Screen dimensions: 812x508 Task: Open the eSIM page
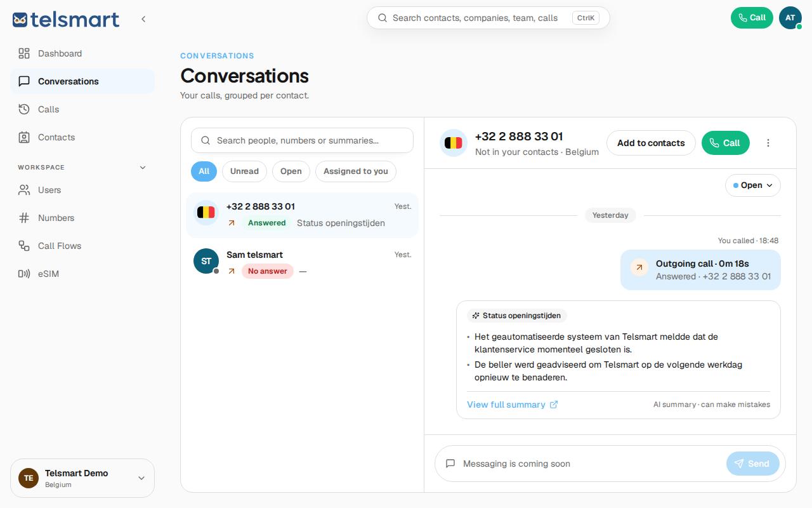coord(82,274)
